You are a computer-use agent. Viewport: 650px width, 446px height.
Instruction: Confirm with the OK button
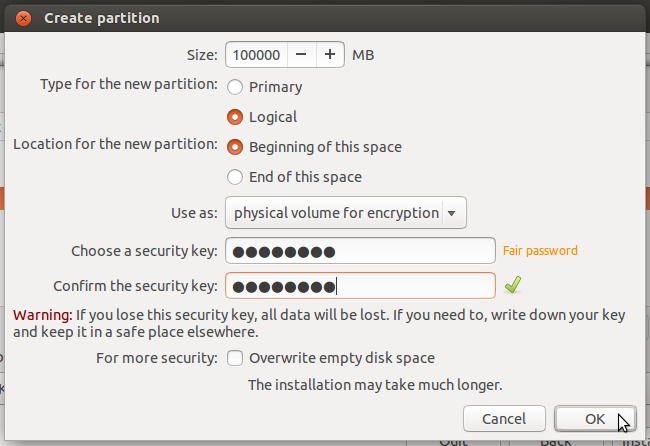point(595,418)
